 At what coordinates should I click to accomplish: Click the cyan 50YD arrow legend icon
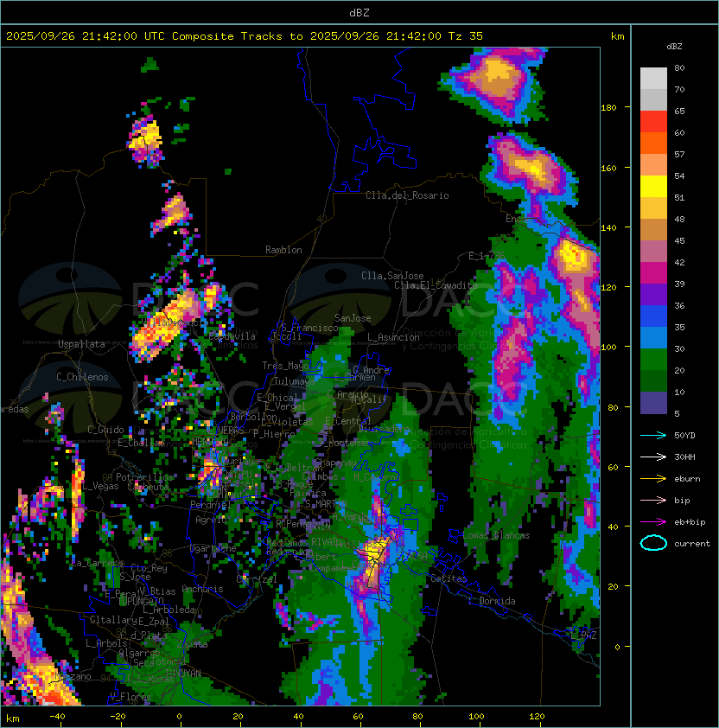653,435
